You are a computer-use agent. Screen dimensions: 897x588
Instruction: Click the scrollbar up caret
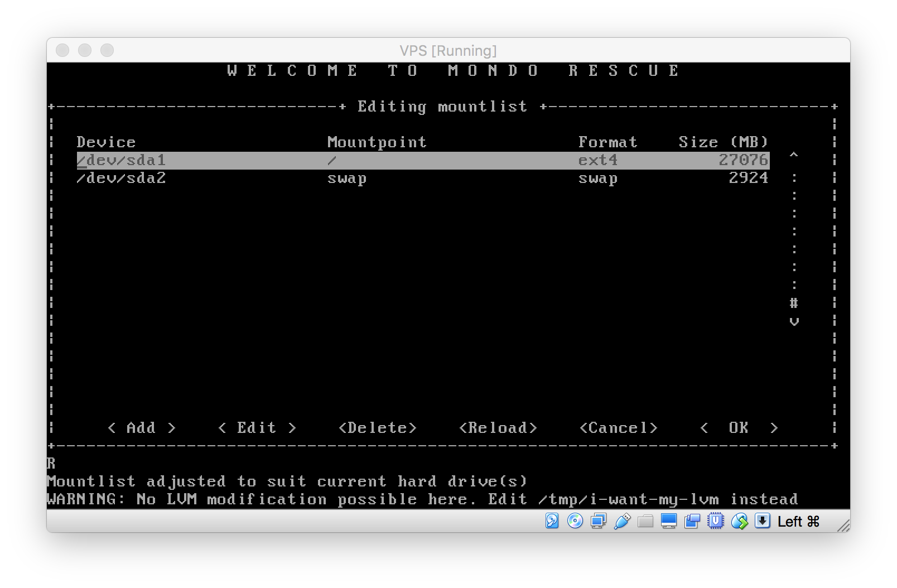coord(794,156)
